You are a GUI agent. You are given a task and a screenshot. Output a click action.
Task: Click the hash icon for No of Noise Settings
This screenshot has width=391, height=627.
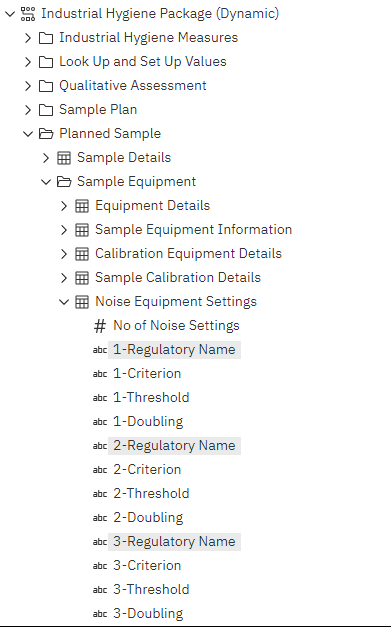point(100,326)
